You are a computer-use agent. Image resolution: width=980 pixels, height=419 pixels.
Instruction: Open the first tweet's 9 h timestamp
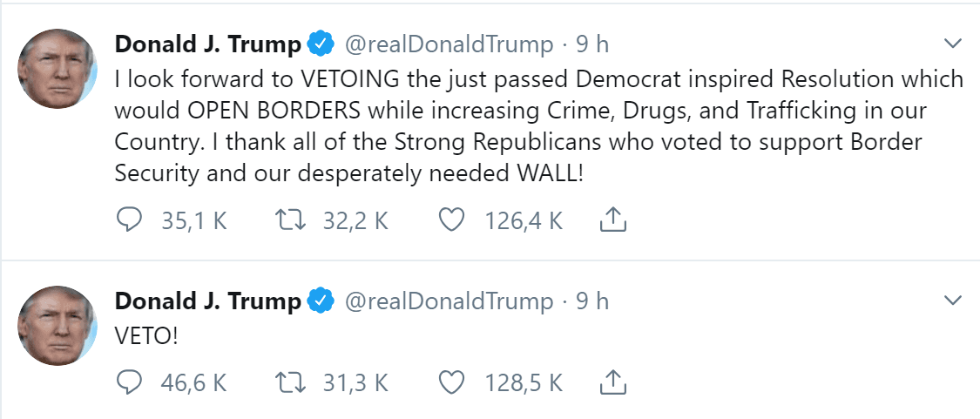(592, 45)
